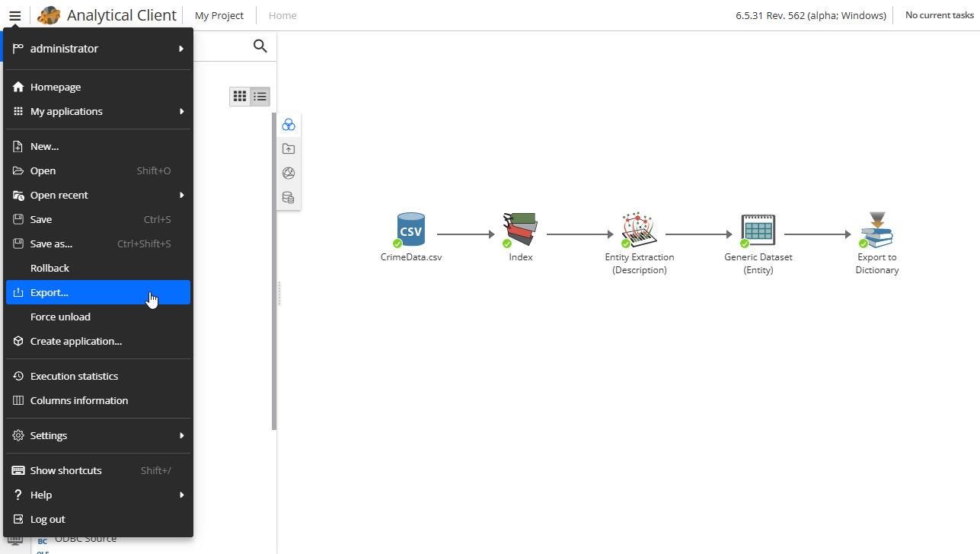
Task: Click the Entity Extraction node
Action: coord(640,230)
